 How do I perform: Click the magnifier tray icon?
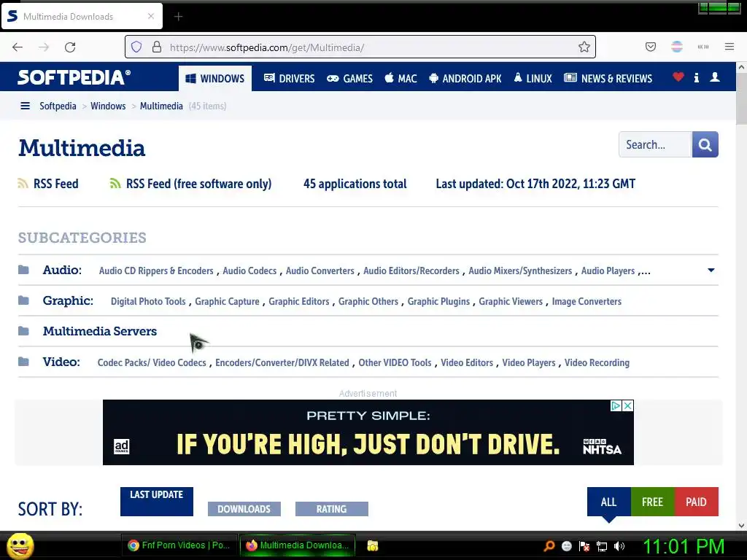(549, 546)
